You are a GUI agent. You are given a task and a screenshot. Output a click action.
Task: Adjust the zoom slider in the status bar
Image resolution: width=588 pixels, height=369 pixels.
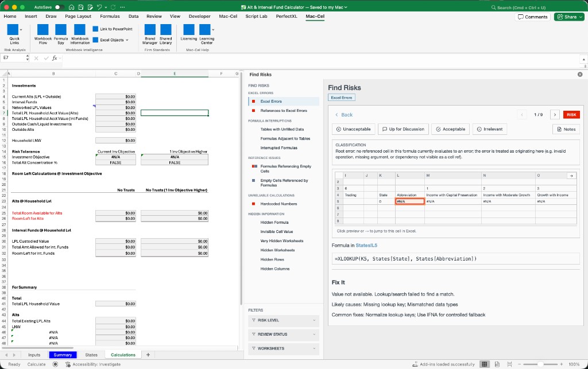[x=540, y=364]
